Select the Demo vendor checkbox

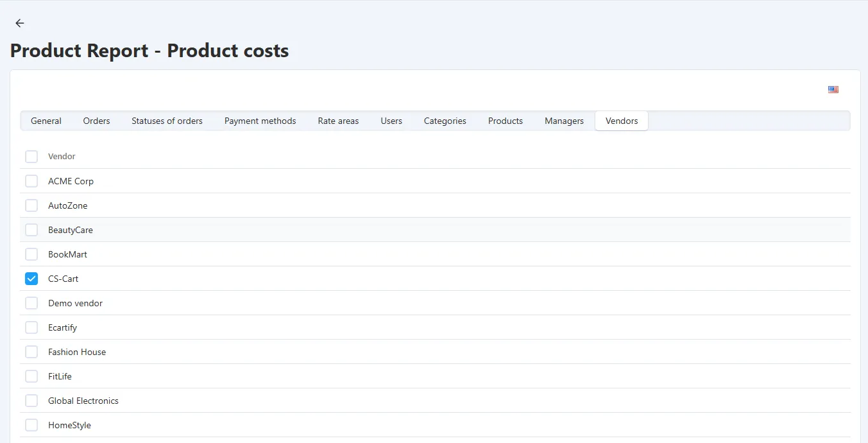point(31,303)
